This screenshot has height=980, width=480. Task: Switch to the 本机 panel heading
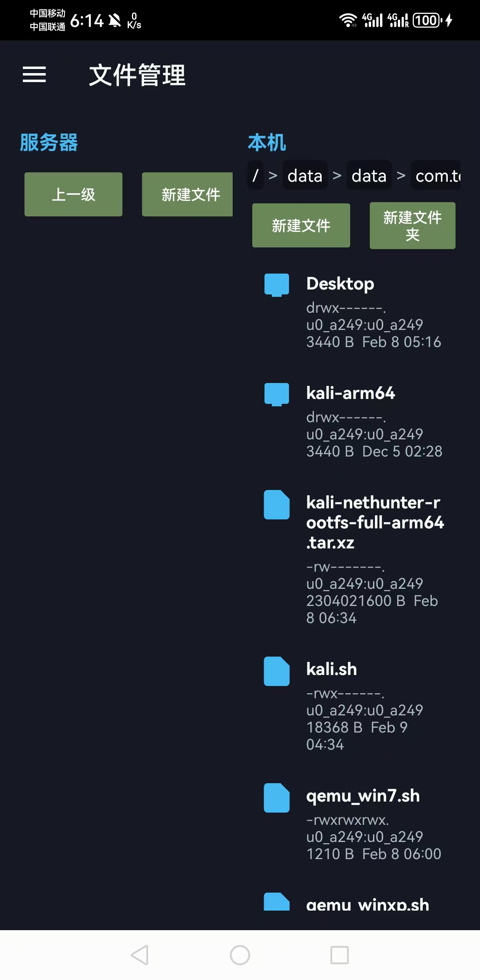click(267, 143)
